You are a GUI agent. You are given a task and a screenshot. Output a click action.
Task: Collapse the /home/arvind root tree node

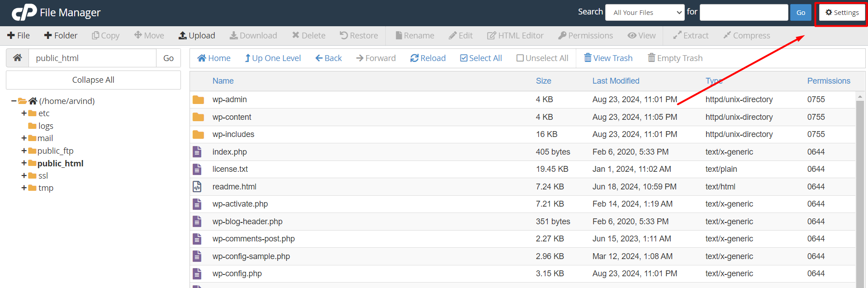pyautogui.click(x=14, y=101)
